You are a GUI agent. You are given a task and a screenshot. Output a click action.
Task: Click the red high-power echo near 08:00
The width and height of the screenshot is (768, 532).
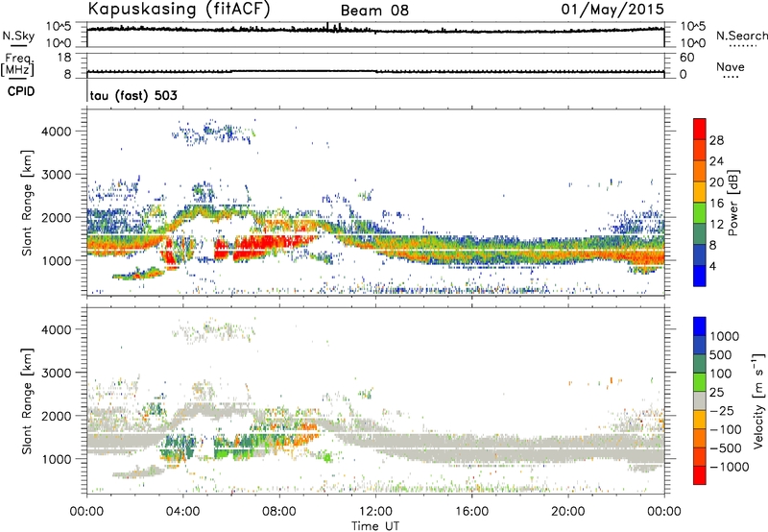267,243
